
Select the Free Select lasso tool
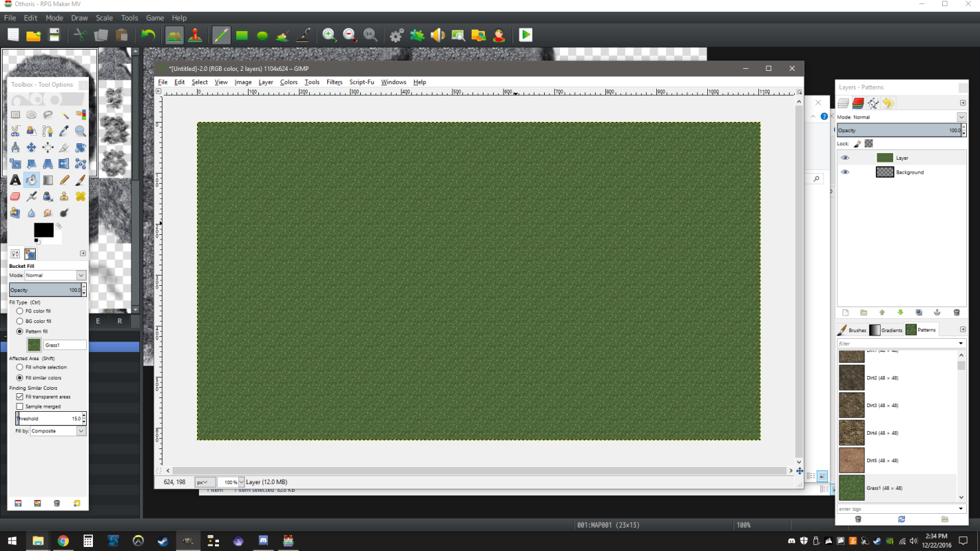(x=48, y=114)
